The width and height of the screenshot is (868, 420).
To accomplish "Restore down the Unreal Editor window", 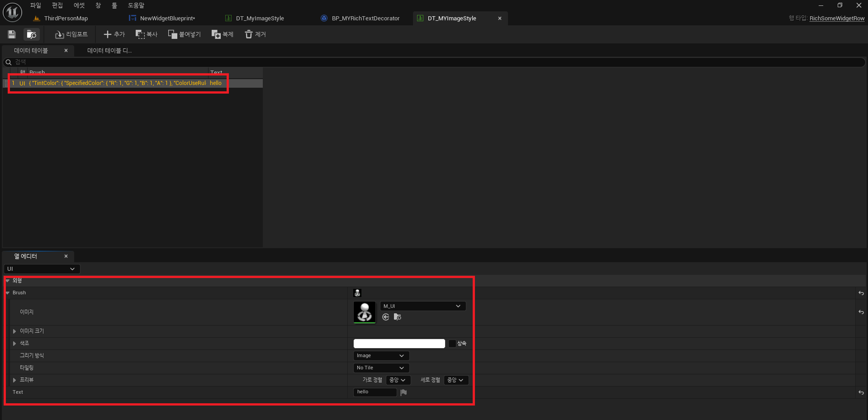I will [x=840, y=5].
